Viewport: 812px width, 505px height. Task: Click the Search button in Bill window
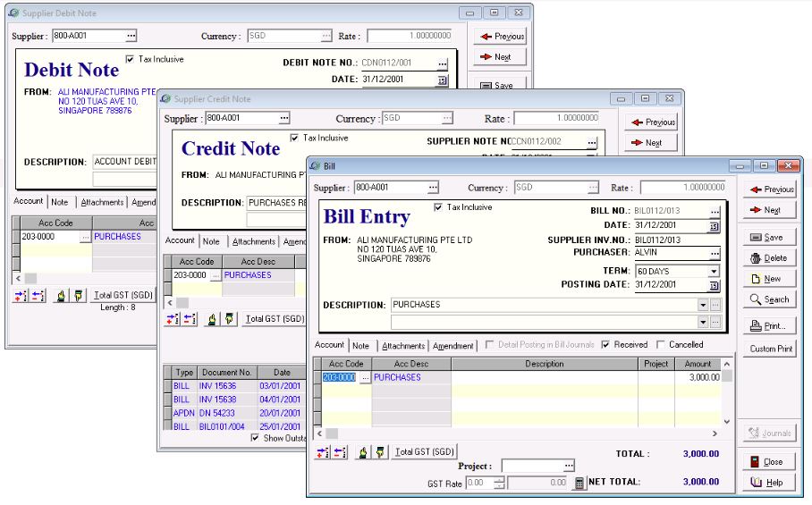[x=769, y=299]
